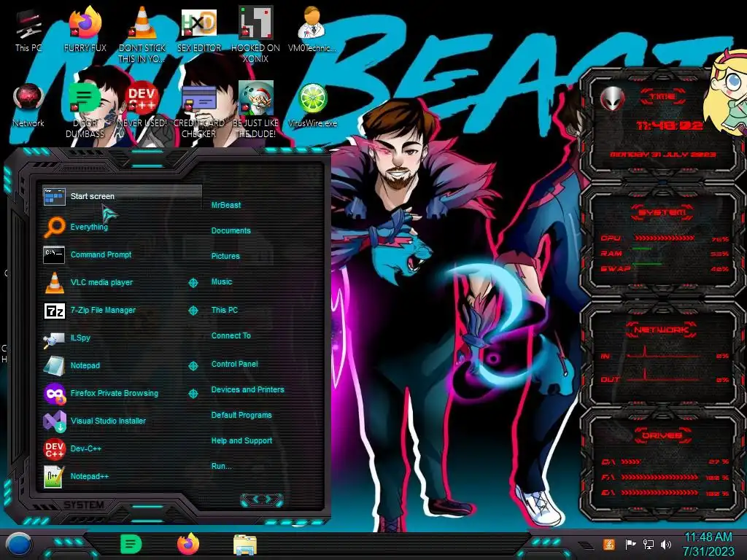Screen dimensions: 747x560
Task: Launch Everything search from the start menu
Action: [88, 227]
